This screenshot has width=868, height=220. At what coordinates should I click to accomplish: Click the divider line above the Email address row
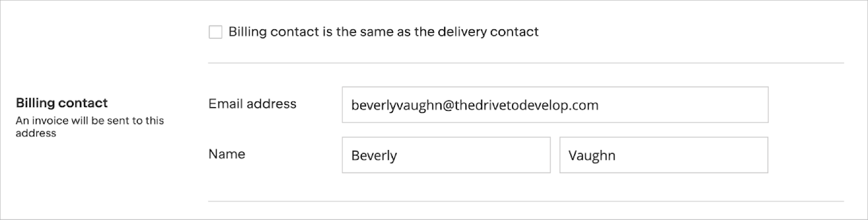click(x=525, y=63)
